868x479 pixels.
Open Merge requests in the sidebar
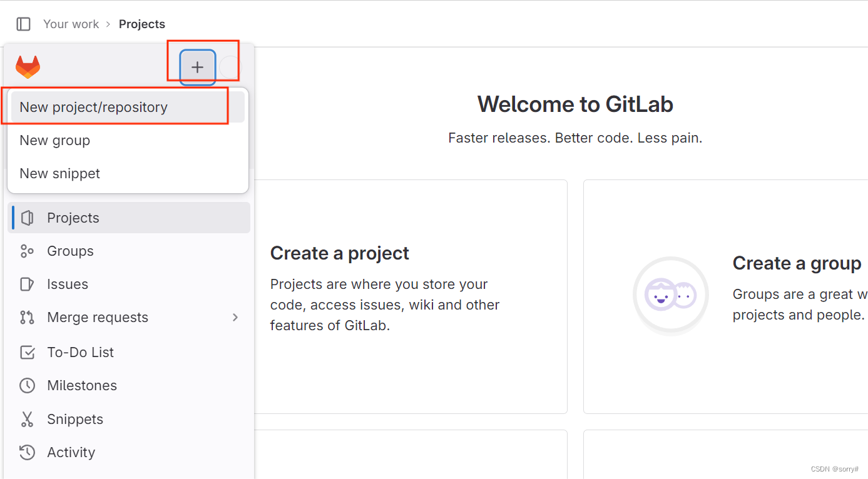coord(129,317)
